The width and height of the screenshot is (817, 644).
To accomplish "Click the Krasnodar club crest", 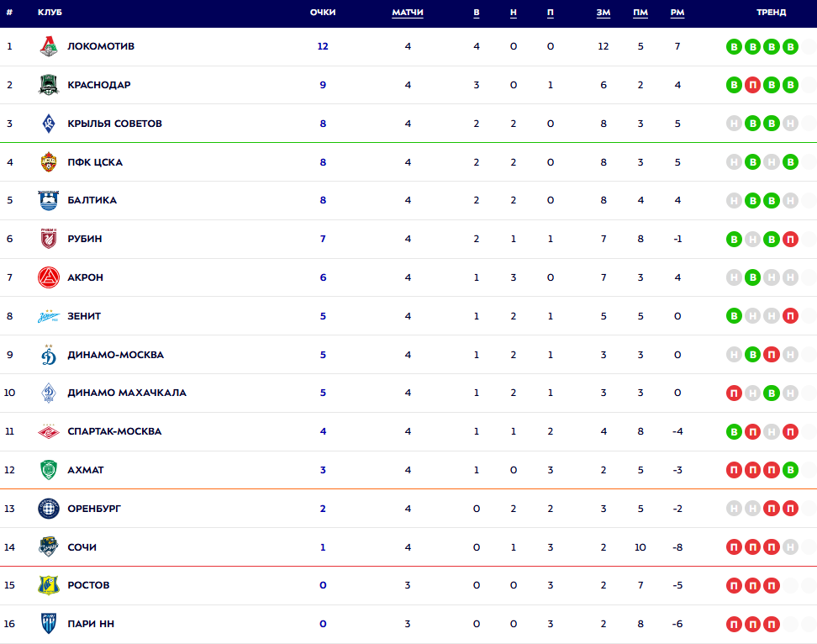I will pos(49,85).
